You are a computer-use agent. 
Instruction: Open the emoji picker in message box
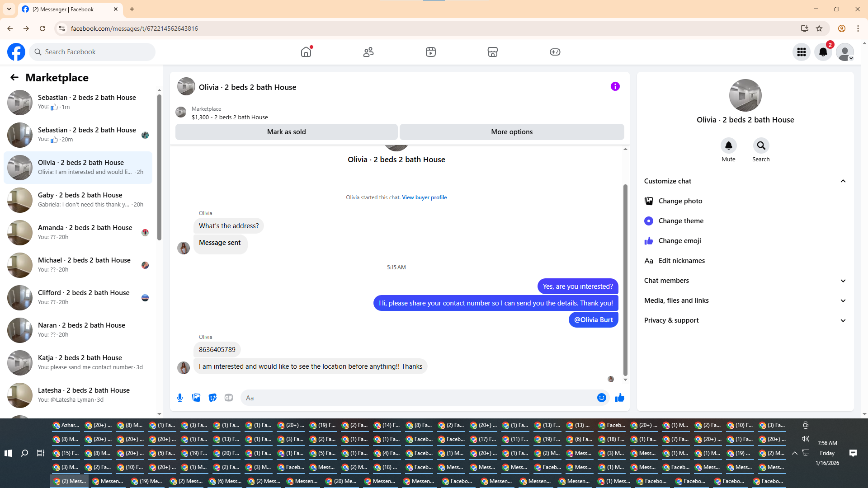(601, 398)
